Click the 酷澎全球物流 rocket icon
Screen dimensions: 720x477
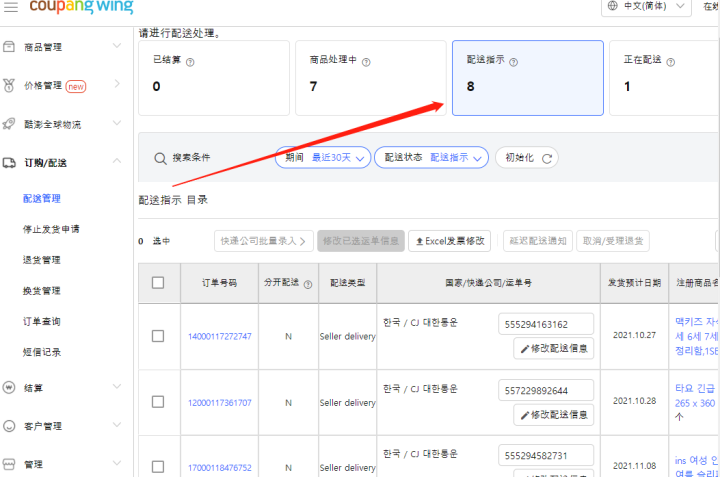9,124
